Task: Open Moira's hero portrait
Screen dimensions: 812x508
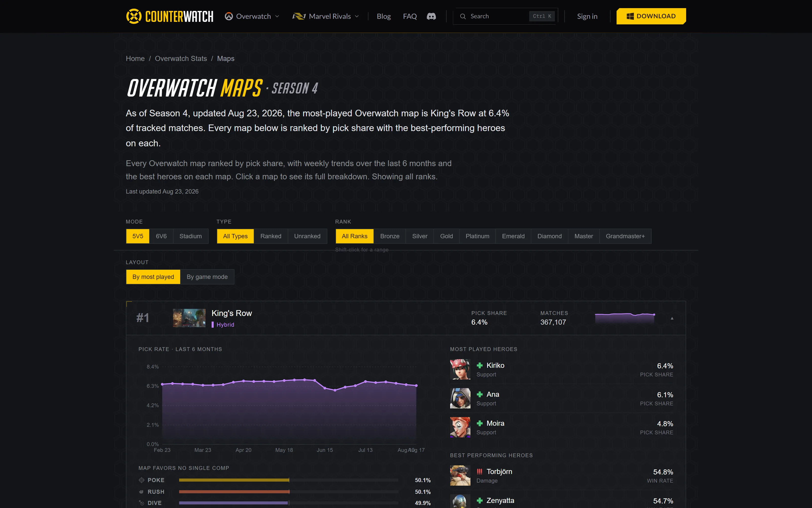Action: pyautogui.click(x=460, y=427)
